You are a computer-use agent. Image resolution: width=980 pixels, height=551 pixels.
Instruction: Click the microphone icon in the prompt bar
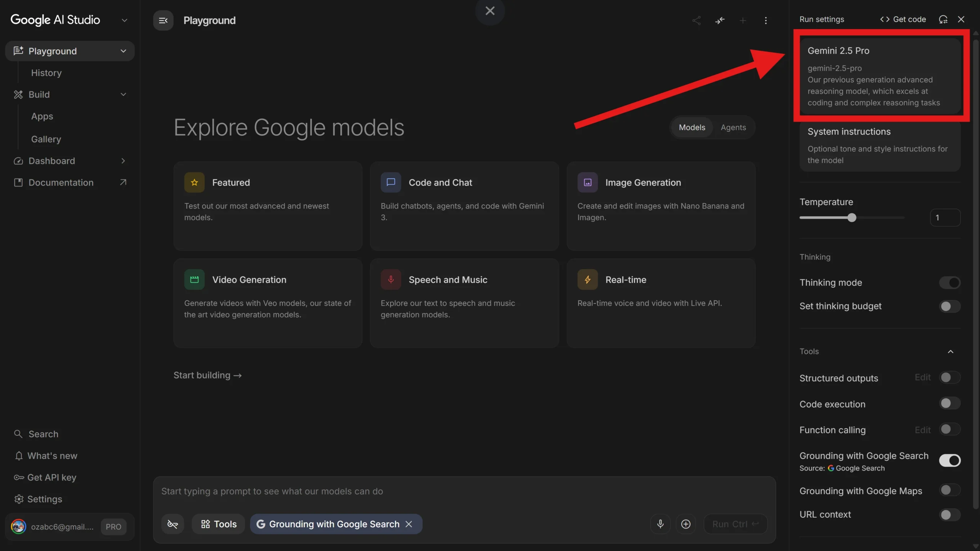[x=660, y=524]
